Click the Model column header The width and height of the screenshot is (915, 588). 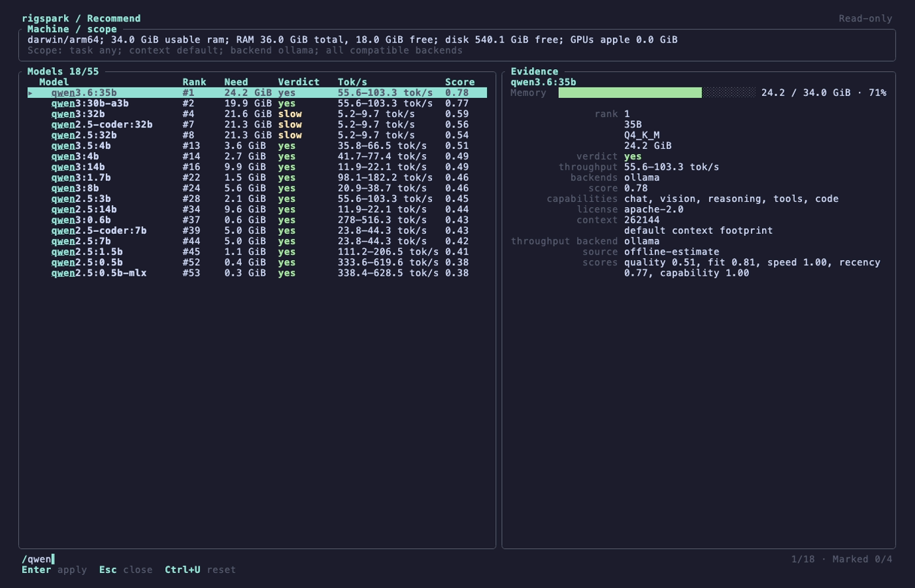(54, 82)
